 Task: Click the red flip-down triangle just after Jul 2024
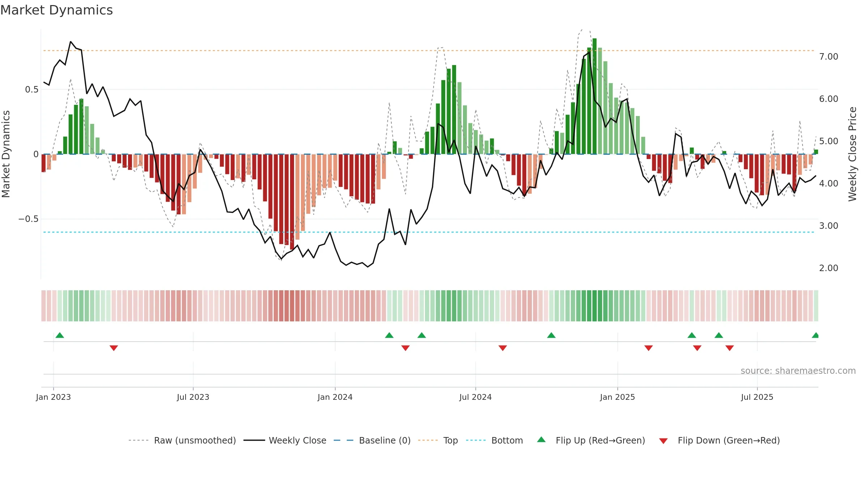pos(503,348)
